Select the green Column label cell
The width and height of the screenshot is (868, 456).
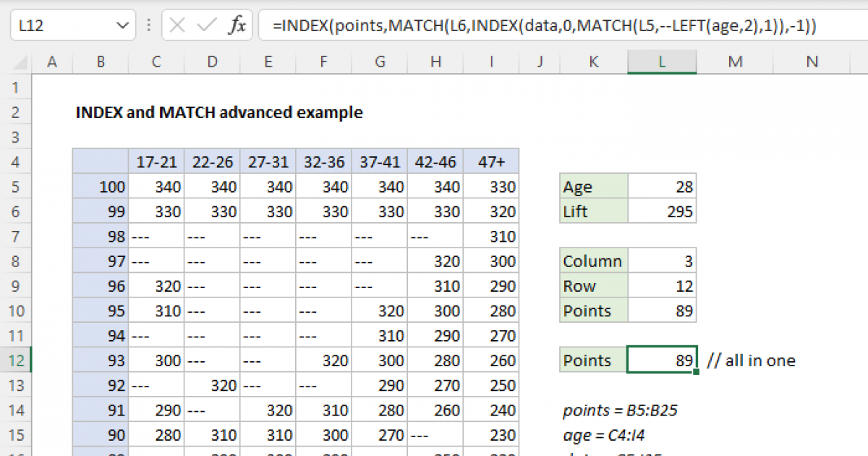[x=593, y=261]
